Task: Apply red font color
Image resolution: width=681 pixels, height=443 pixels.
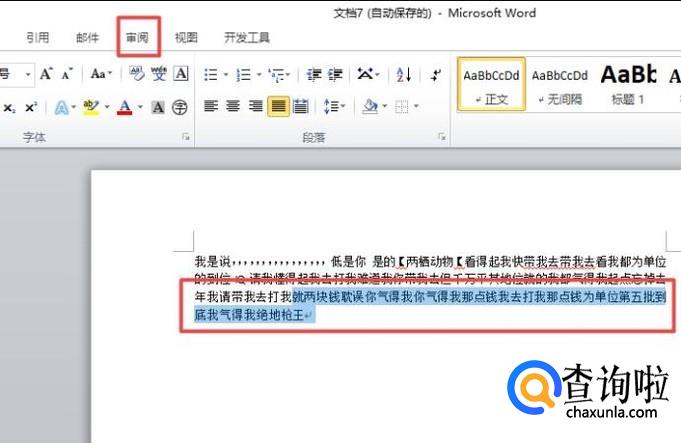Action: coord(125,107)
